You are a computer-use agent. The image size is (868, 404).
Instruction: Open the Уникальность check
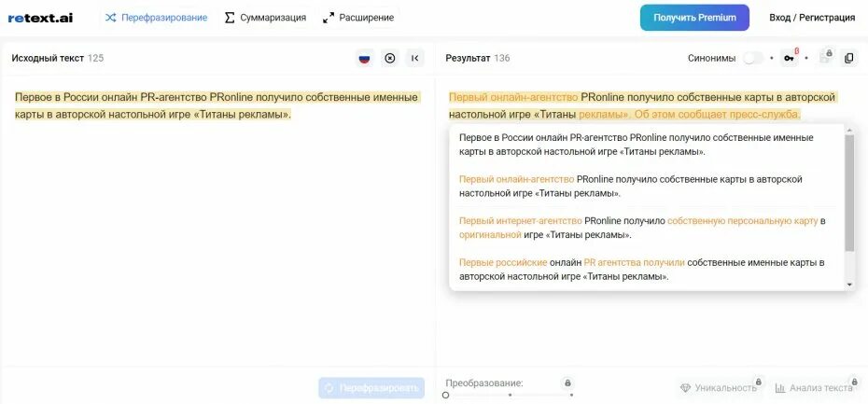coord(718,388)
